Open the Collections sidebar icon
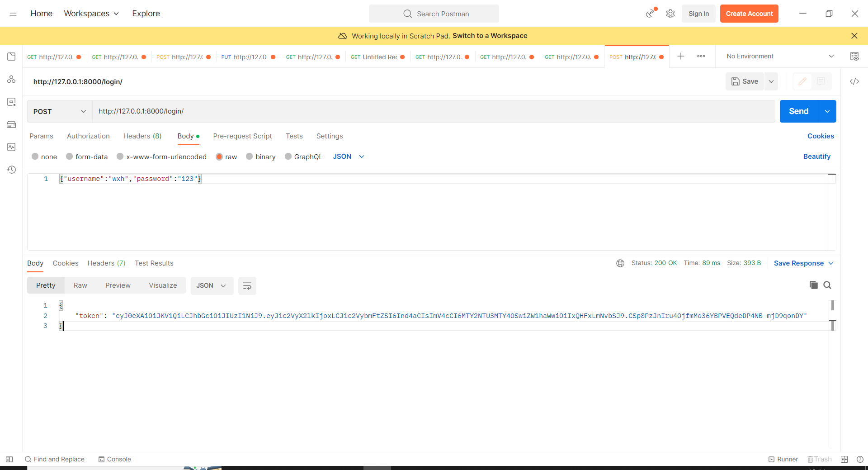This screenshot has height=470, width=868. (11, 57)
